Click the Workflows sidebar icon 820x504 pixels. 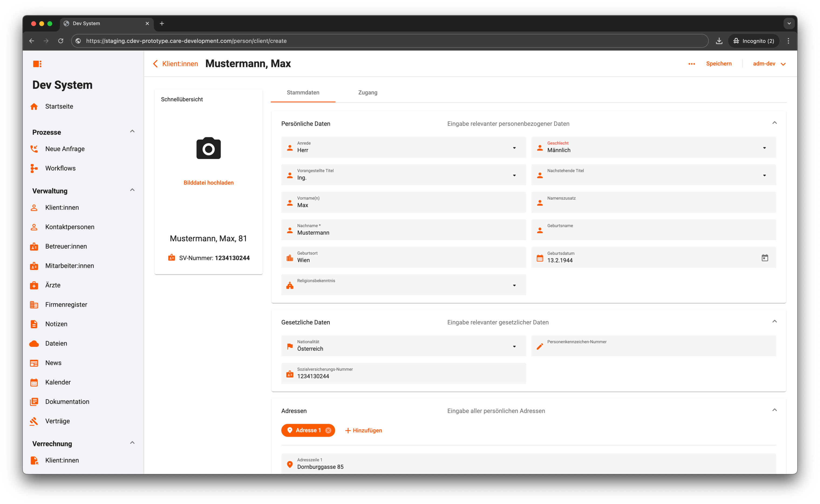tap(34, 168)
